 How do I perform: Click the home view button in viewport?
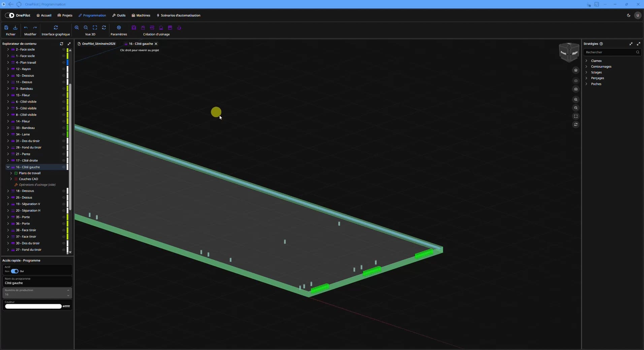pos(576,70)
